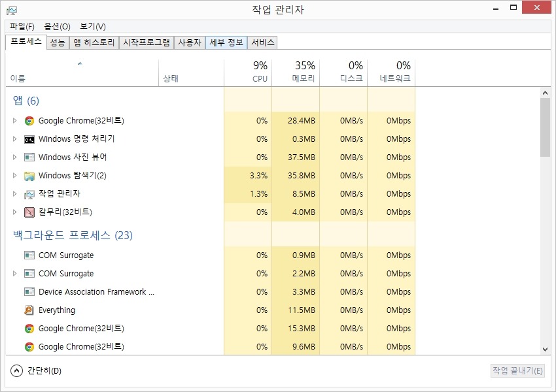Click the 작업 관리자 process row icon
The height and width of the screenshot is (392, 556).
click(x=29, y=194)
